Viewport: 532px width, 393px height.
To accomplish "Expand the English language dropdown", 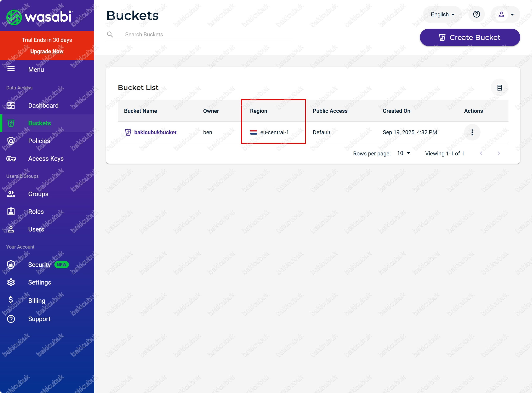I will [x=442, y=15].
